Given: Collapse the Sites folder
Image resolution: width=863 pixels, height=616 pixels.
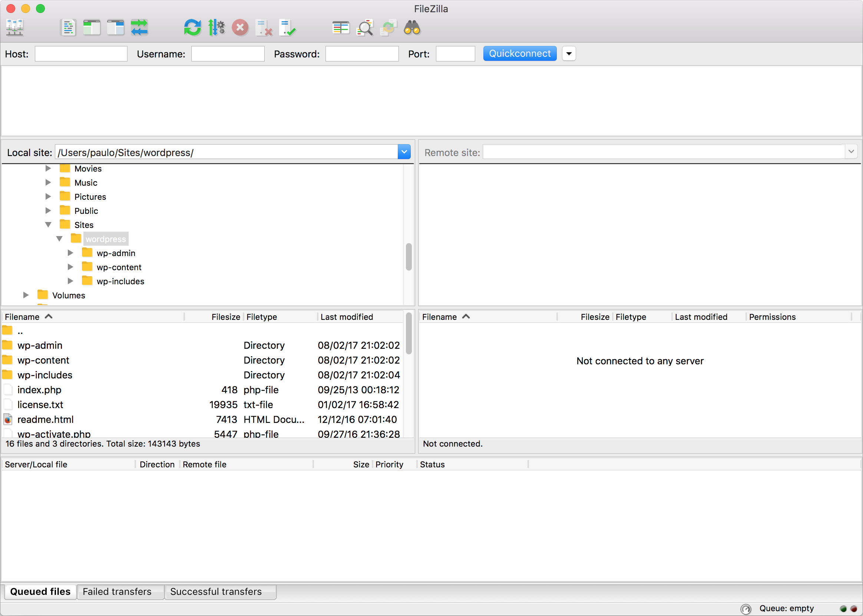Looking at the screenshot, I should 48,224.
